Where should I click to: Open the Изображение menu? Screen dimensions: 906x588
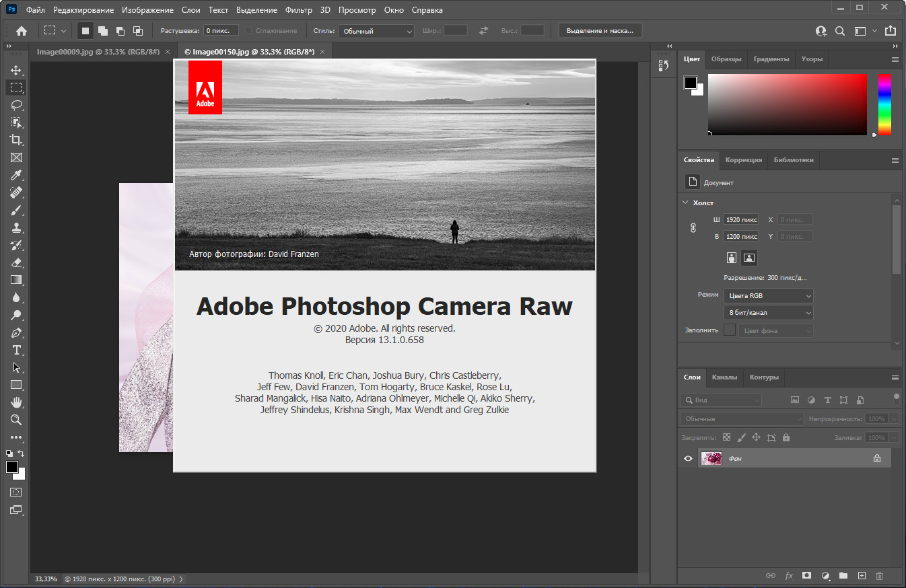point(148,10)
